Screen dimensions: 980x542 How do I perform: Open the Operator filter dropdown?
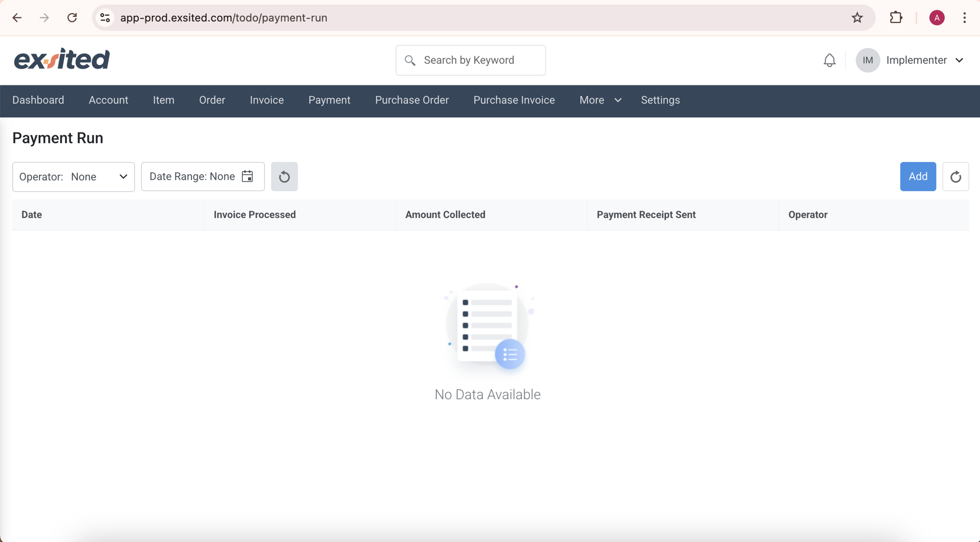pos(73,177)
